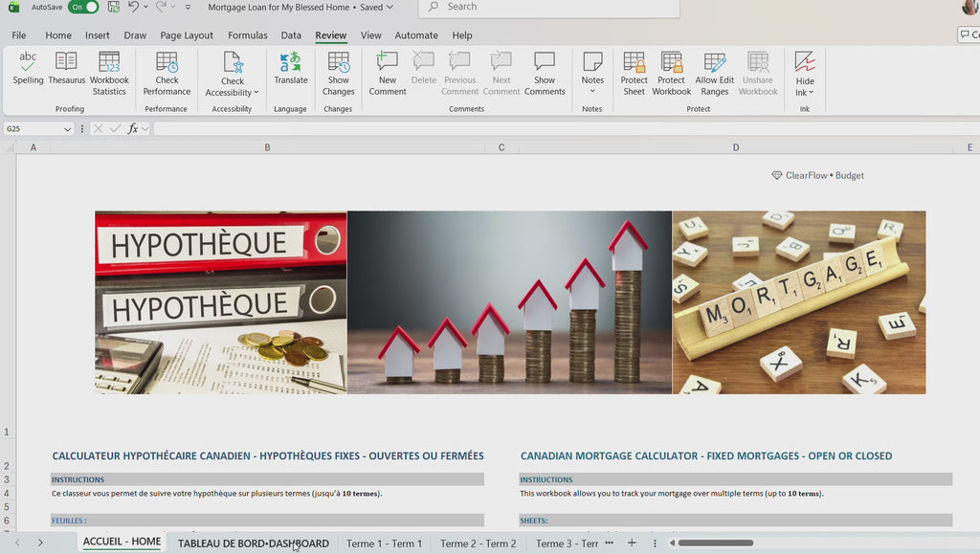
Task: Click the add new sheet button
Action: coord(632,543)
